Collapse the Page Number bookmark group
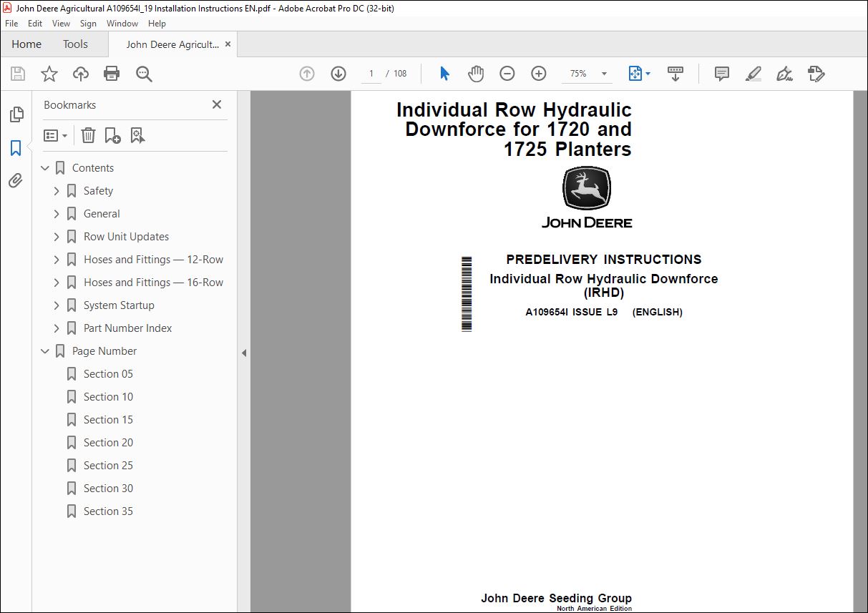This screenshot has width=868, height=613. click(45, 351)
